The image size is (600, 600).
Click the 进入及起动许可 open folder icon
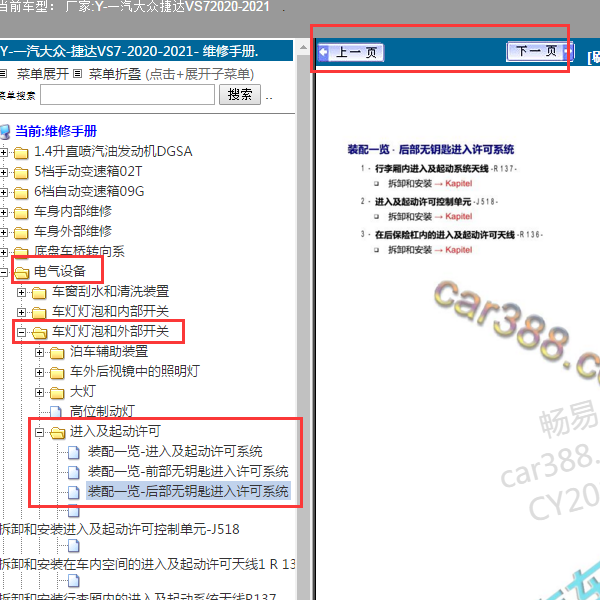[57, 433]
